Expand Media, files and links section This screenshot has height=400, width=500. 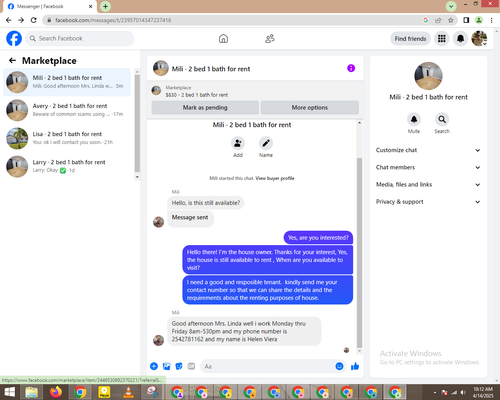[428, 184]
